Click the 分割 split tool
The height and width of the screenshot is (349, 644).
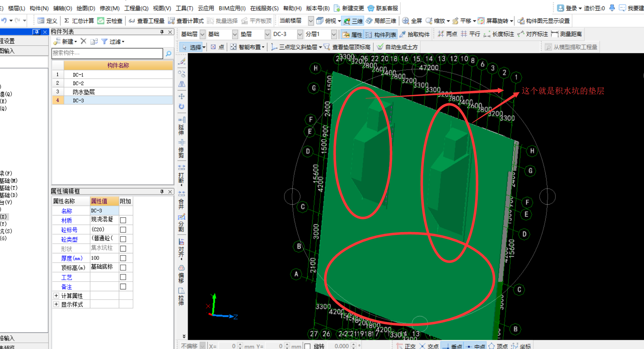(181, 223)
